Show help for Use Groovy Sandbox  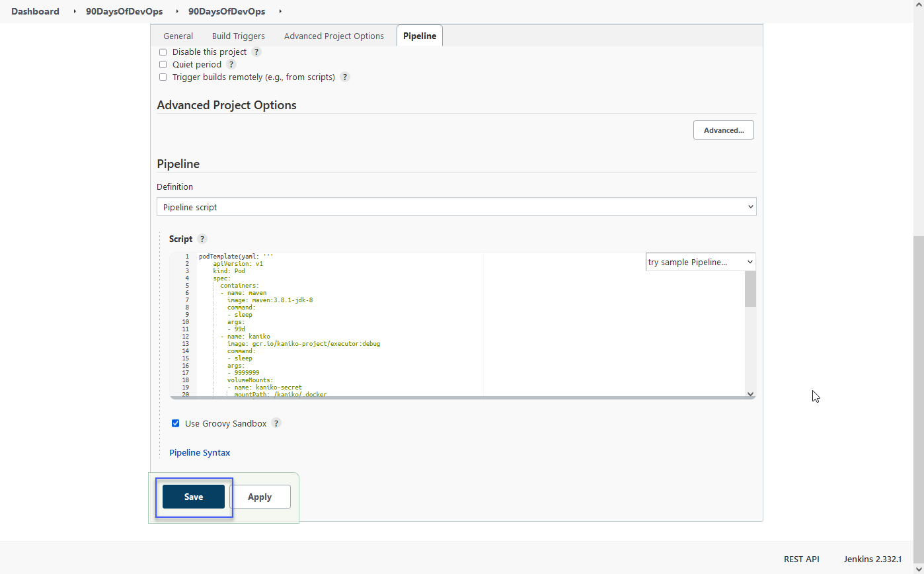click(276, 424)
